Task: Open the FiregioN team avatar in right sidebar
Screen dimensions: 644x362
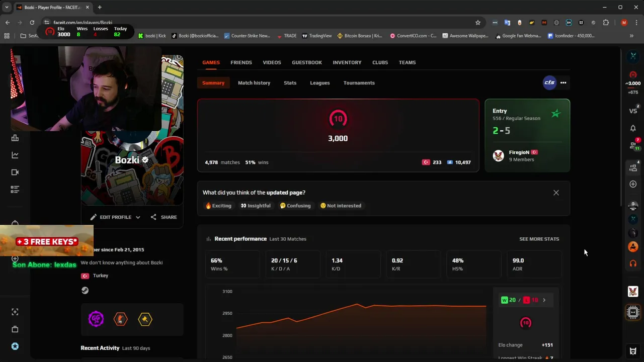Action: (x=633, y=292)
